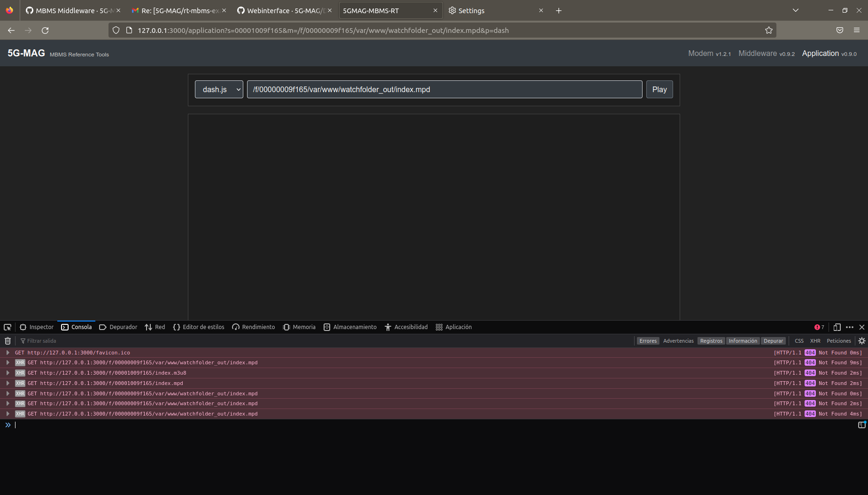Toggle the XHR requests filter
868x495 pixels.
coord(815,340)
